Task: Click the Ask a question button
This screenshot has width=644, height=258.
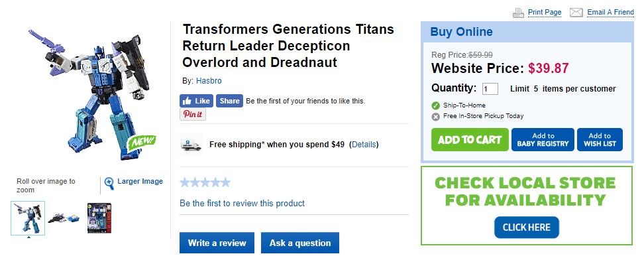Action: pos(300,243)
